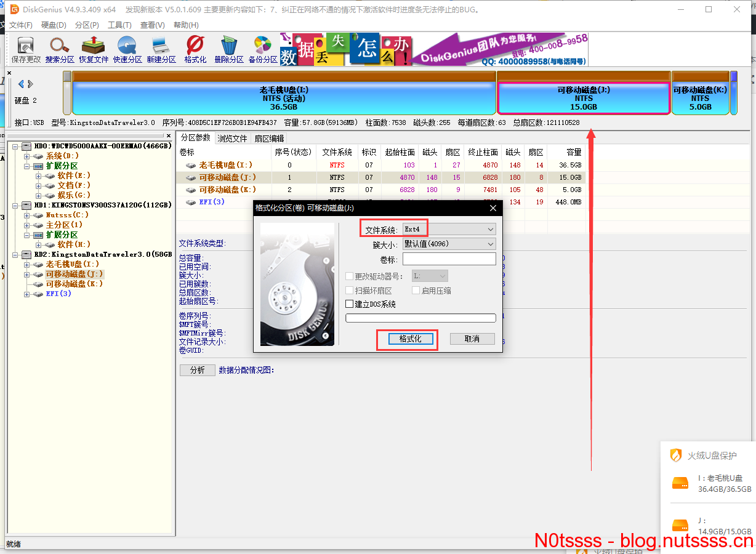Select Nutsss(C:) in the disk tree
The height and width of the screenshot is (554, 756).
point(67,215)
